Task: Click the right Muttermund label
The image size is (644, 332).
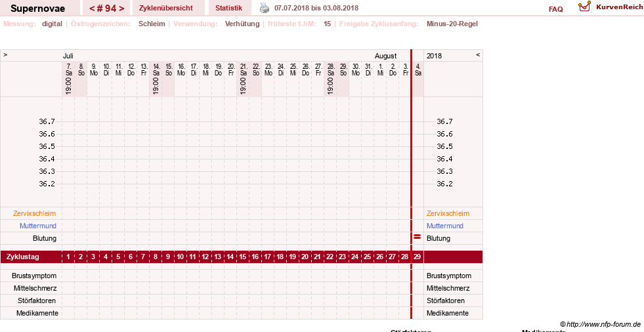Action: pyautogui.click(x=445, y=226)
